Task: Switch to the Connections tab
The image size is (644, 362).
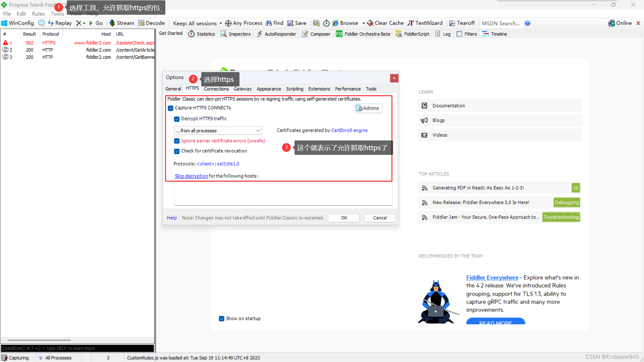Action: [x=216, y=89]
